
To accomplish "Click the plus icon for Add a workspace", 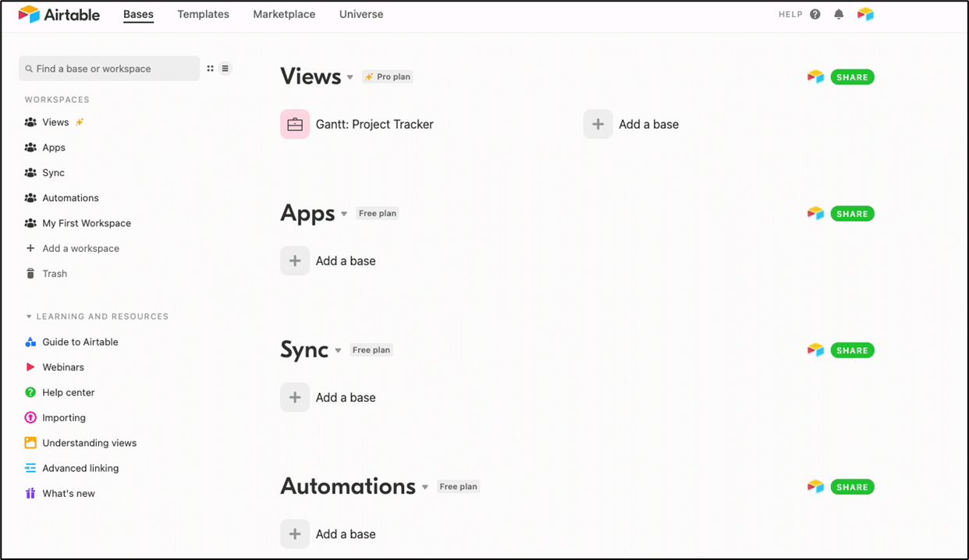I will coord(30,248).
